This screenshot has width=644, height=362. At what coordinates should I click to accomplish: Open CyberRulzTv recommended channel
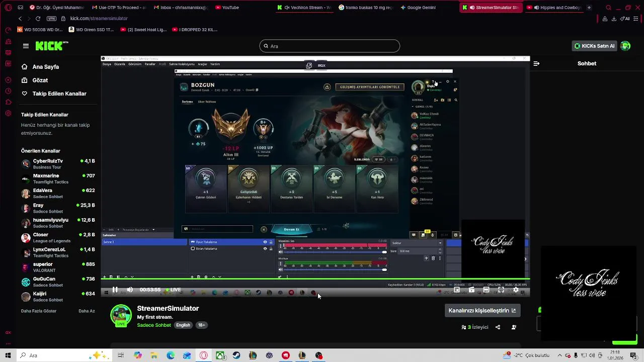point(58,164)
